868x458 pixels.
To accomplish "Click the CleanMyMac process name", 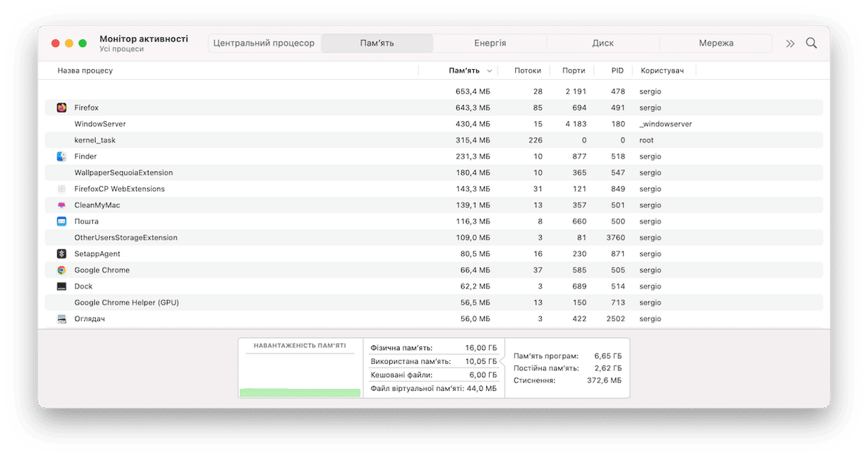I will tap(97, 205).
